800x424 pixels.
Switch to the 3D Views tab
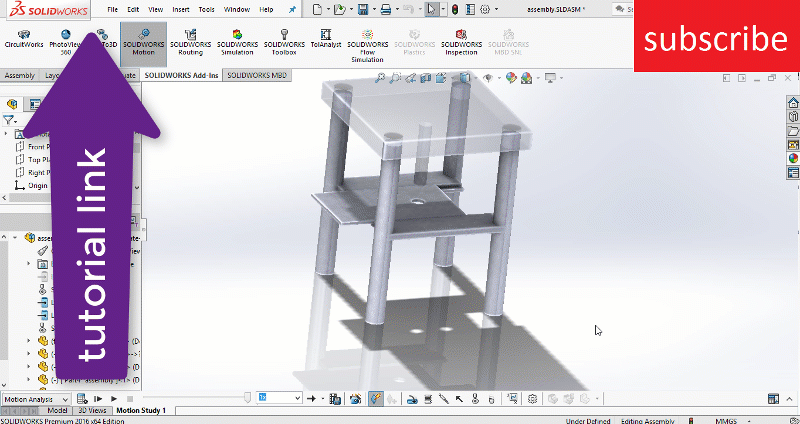pos(92,411)
